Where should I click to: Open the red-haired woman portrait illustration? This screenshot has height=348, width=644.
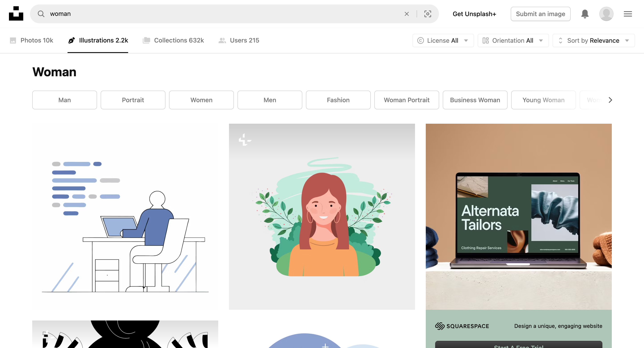(x=322, y=216)
